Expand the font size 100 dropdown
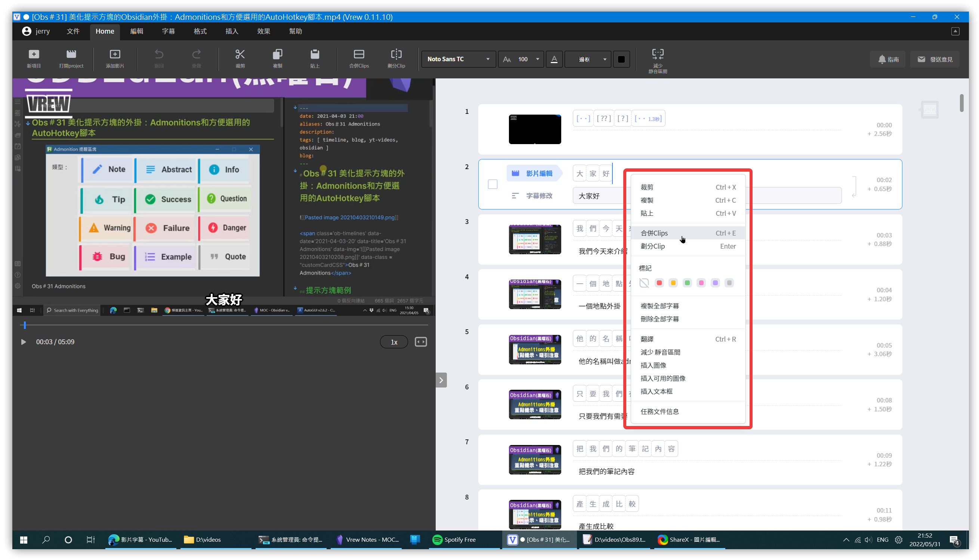 538,59
